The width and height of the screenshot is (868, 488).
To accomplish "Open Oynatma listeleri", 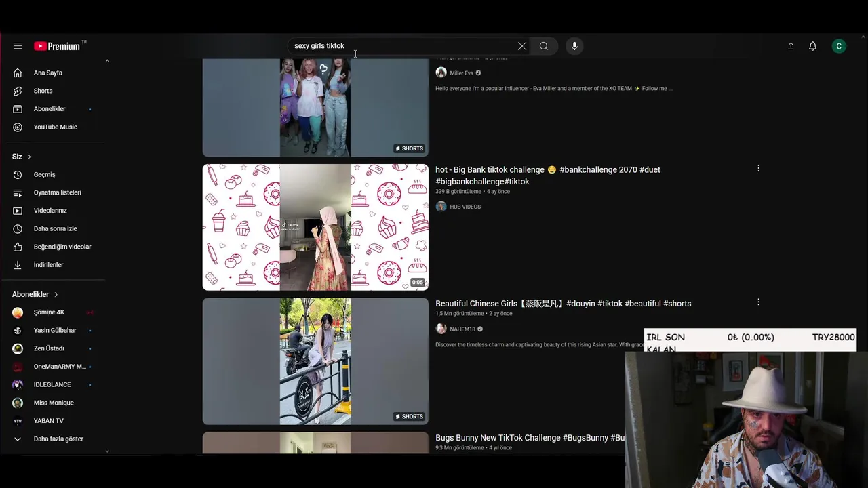I will coord(58,192).
